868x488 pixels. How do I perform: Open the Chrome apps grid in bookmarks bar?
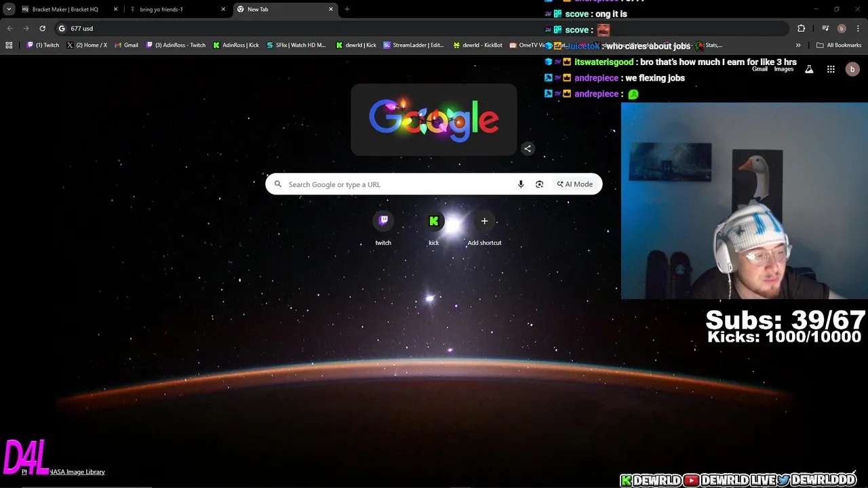click(9, 45)
